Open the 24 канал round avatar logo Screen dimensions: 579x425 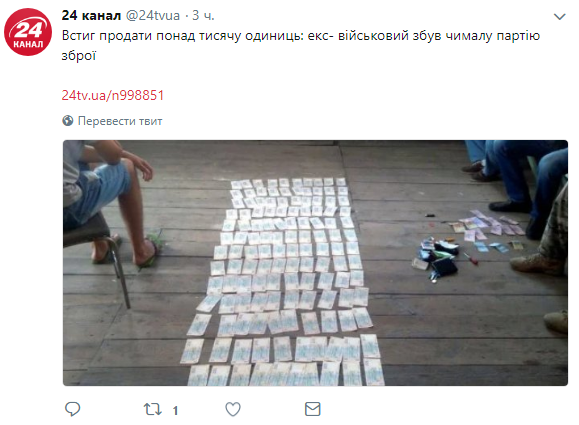(28, 32)
